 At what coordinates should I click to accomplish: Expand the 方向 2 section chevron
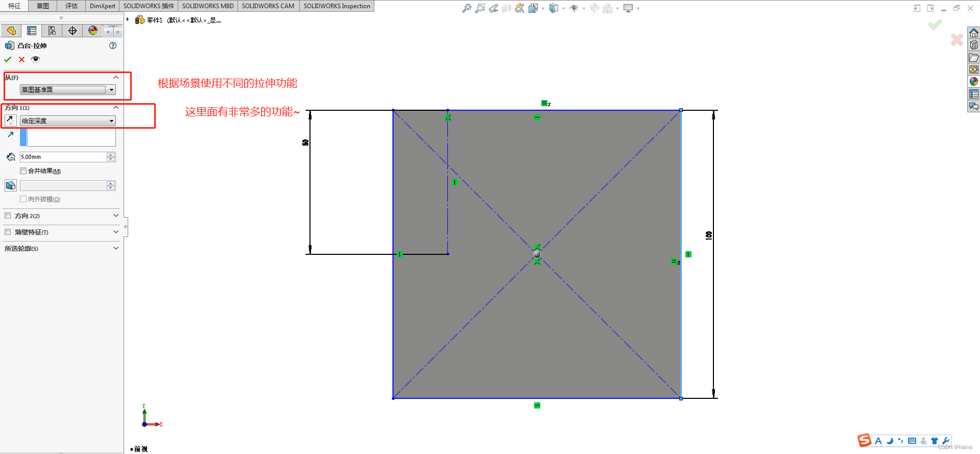tap(116, 216)
